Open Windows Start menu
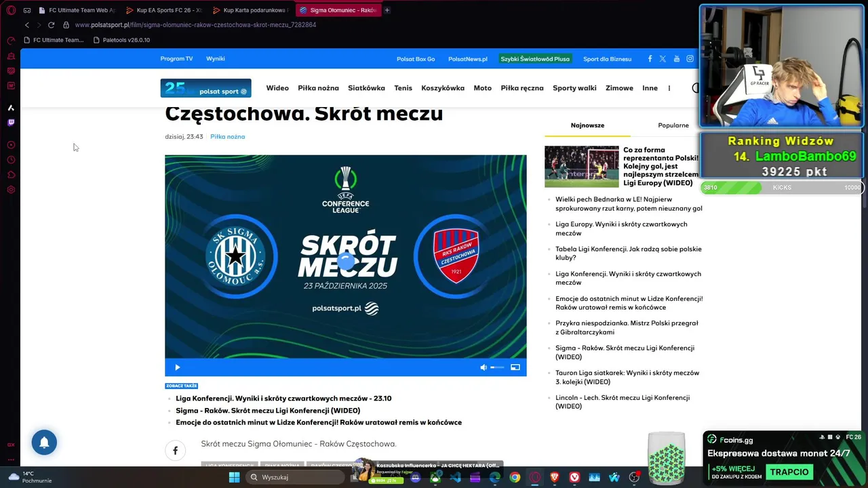This screenshot has height=488, width=868. click(234, 477)
